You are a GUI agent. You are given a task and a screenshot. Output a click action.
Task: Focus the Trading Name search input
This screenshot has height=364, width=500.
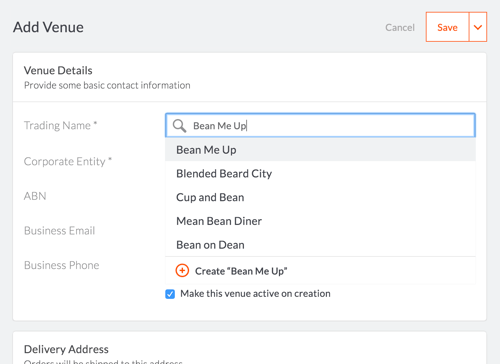[320, 125]
